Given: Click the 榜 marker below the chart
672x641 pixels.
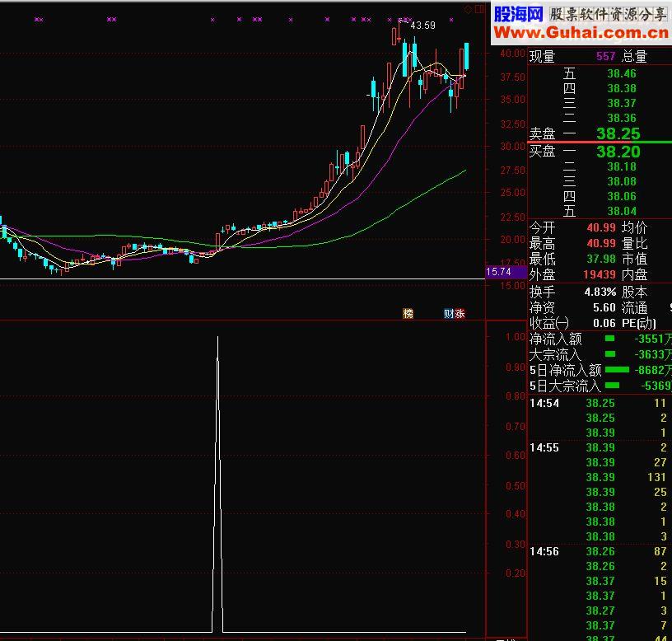Looking at the screenshot, I should point(408,313).
